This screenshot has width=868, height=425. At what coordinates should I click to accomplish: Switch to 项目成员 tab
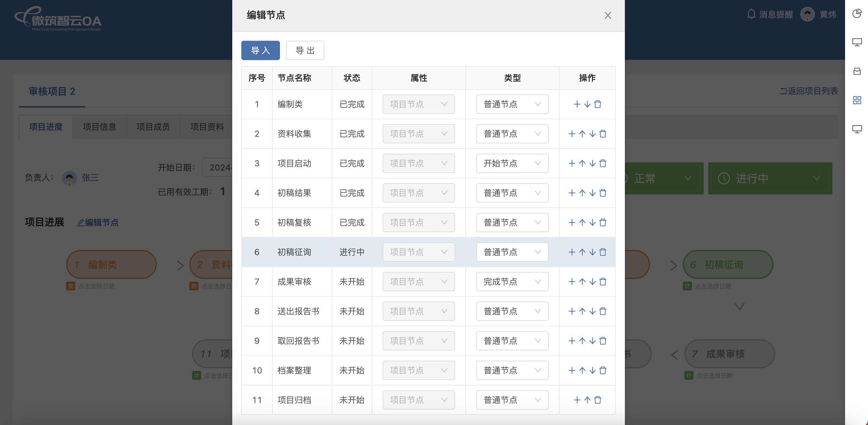click(x=153, y=127)
